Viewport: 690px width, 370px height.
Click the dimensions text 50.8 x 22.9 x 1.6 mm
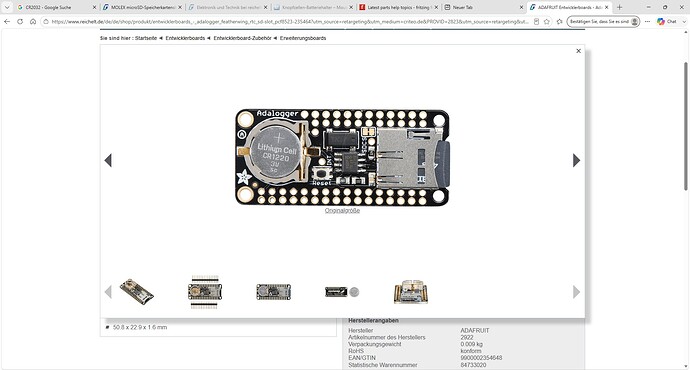pyautogui.click(x=140, y=327)
